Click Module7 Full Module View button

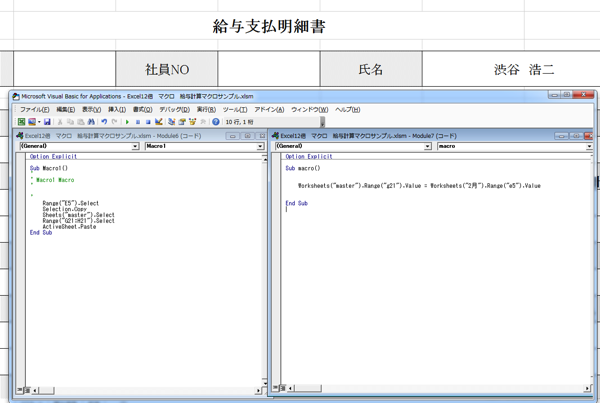tap(282, 388)
